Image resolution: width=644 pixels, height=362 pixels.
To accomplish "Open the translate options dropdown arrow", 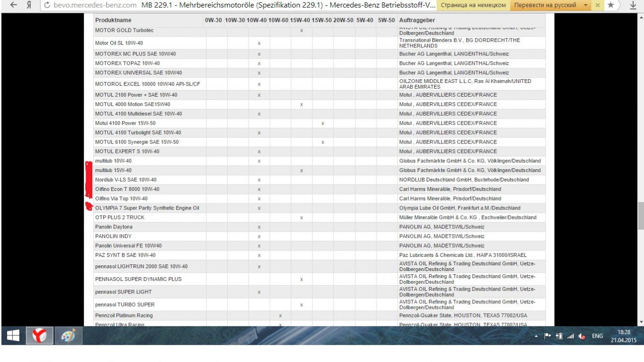I will tap(585, 5).
